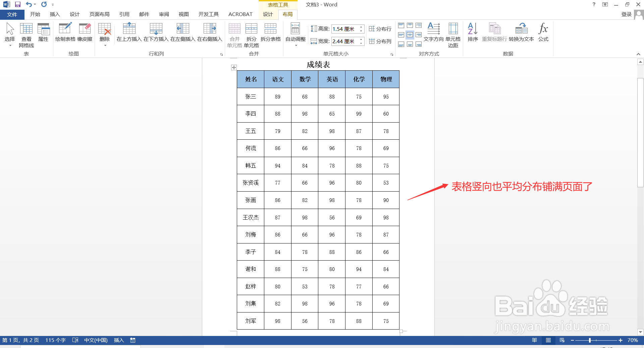Switch to table tools 设计 tab
The height and width of the screenshot is (348, 644).
point(268,14)
